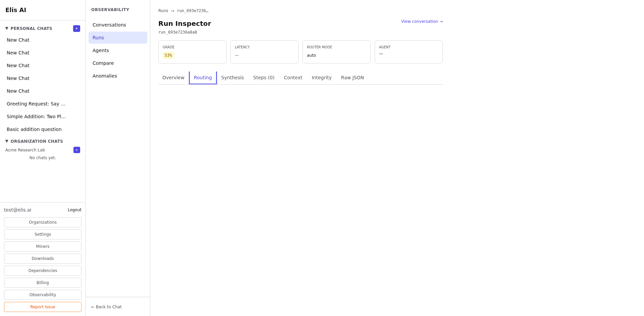Open the Anomalies page in Observability
The image size is (644, 316).
click(x=105, y=76)
